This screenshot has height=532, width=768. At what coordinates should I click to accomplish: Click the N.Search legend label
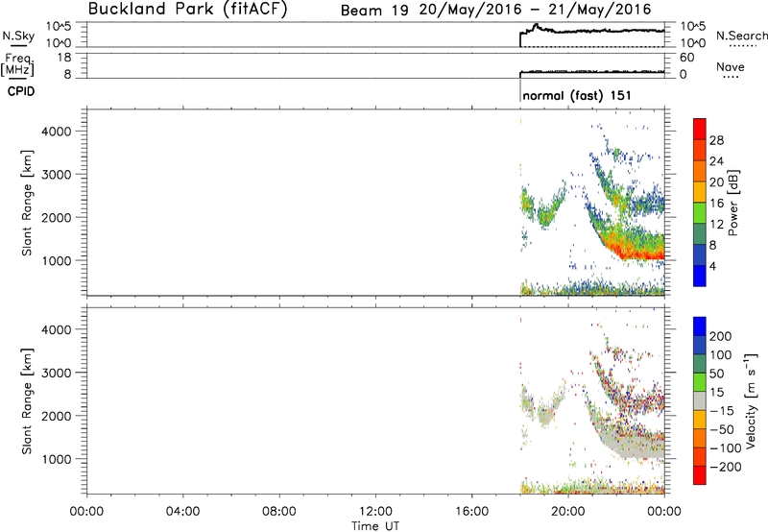point(741,36)
